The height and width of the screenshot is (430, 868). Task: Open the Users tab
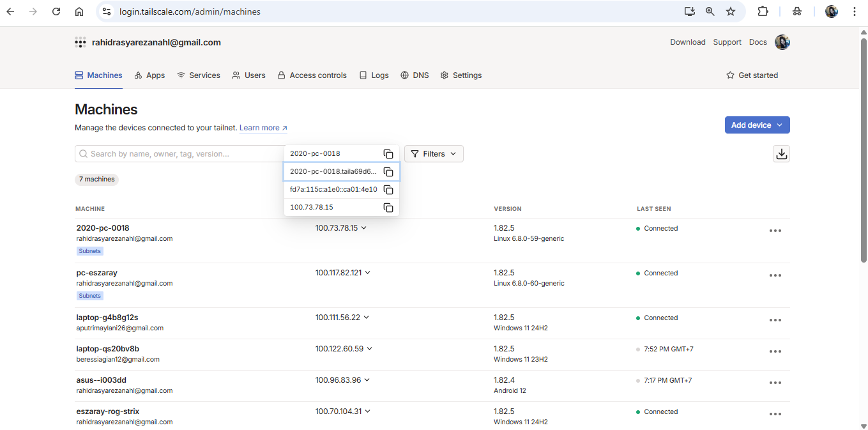(x=248, y=75)
